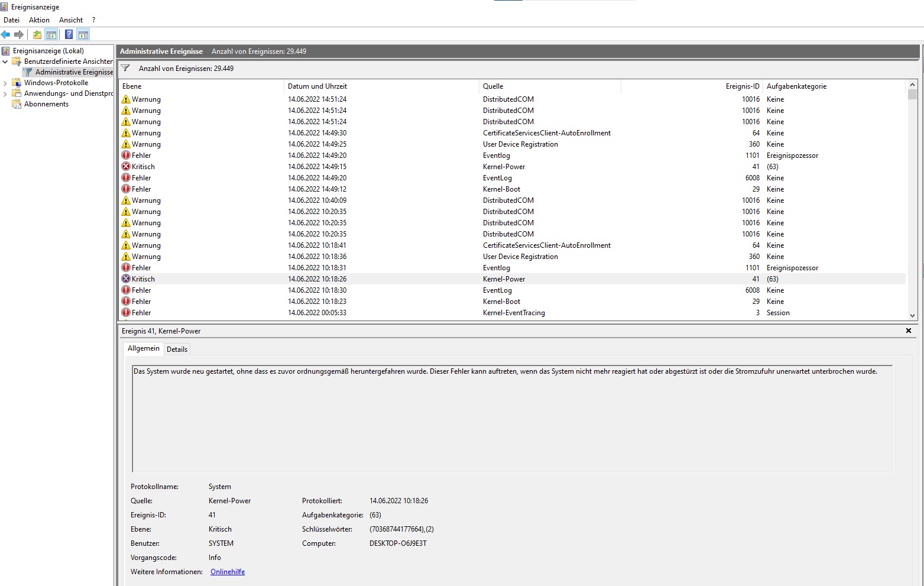
Task: Click the event list vertical scrollbar thumb
Action: [x=912, y=95]
